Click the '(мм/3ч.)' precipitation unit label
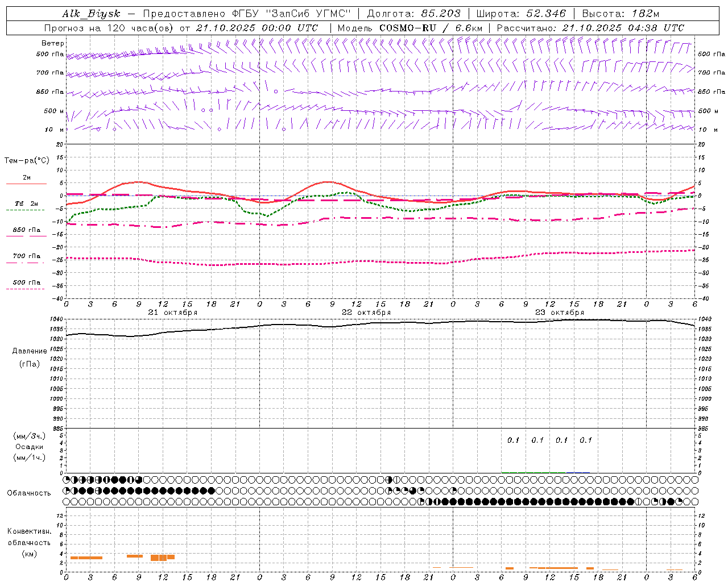 click(x=30, y=436)
